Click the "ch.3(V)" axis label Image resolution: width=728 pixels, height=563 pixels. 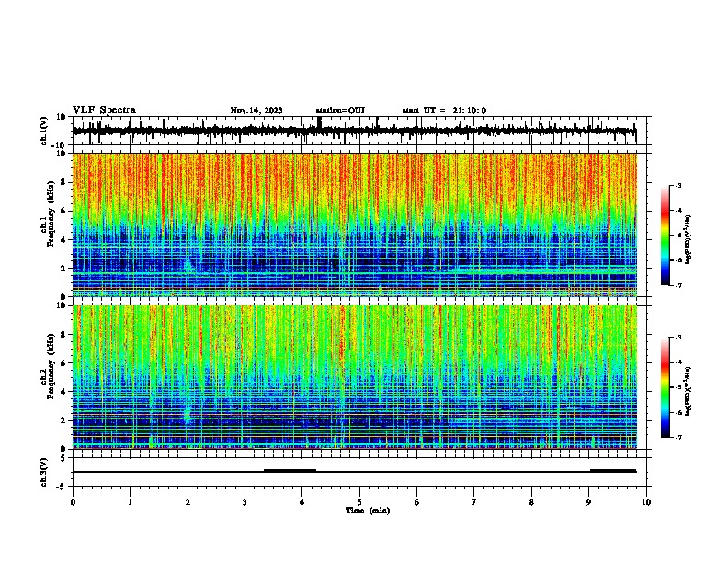tap(44, 472)
